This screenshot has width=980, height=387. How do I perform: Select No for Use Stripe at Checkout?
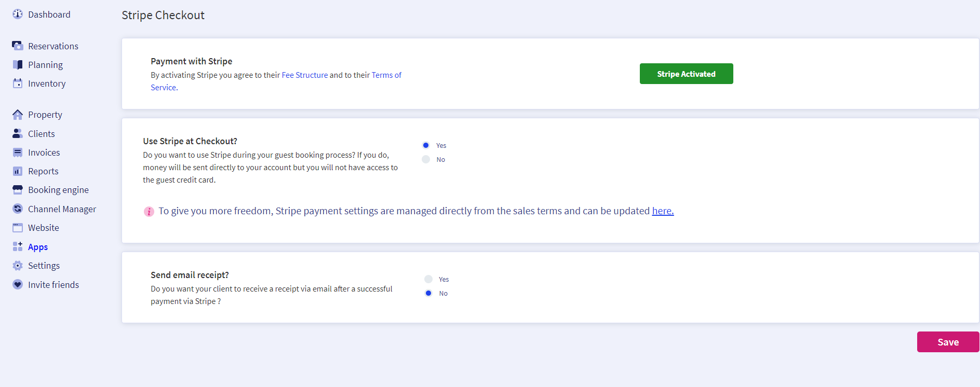click(426, 159)
